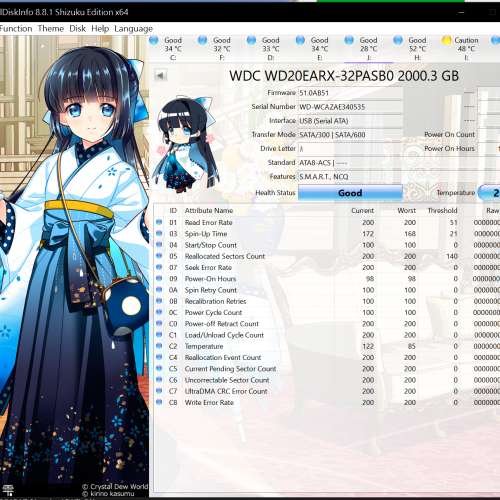Select the J: drive tab (28 °C)

point(368,49)
